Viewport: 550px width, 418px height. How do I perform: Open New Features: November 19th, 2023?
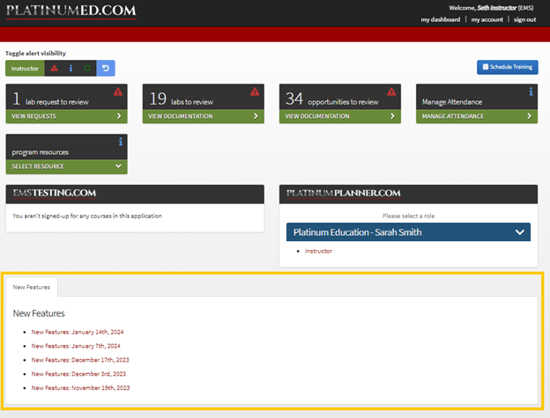click(x=81, y=388)
